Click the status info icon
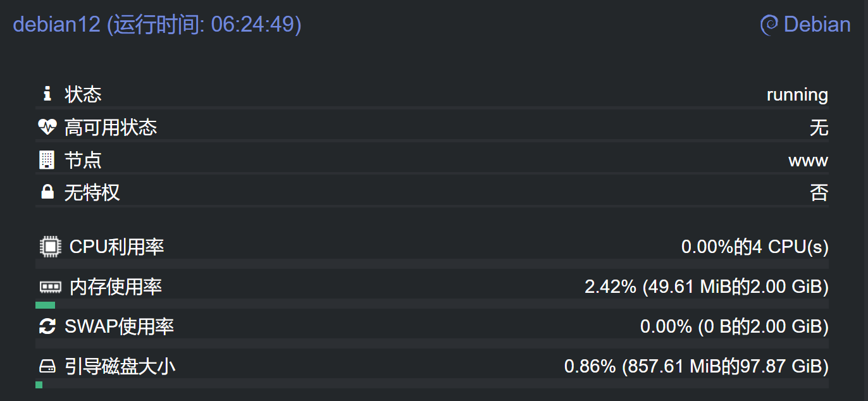Viewport: 868px width, 401px height. pos(47,94)
